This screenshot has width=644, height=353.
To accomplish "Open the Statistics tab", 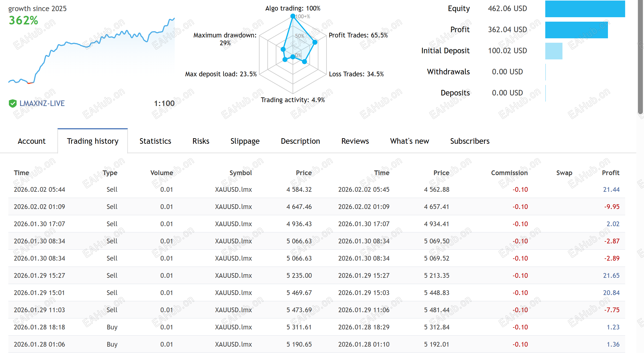I will (x=155, y=141).
